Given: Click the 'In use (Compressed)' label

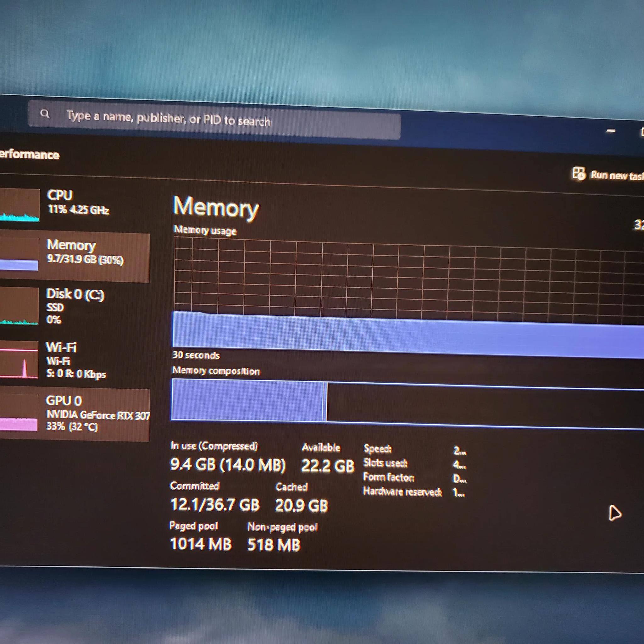Looking at the screenshot, I should 214,446.
